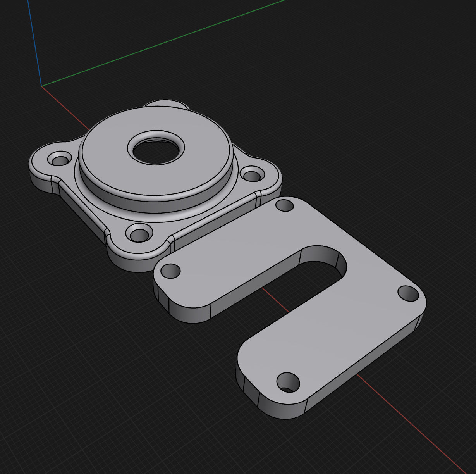
Task: Select the left ear mounting hole on flange
Action: pyautogui.click(x=59, y=159)
